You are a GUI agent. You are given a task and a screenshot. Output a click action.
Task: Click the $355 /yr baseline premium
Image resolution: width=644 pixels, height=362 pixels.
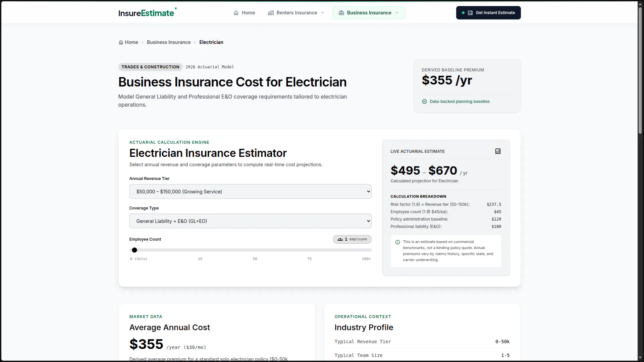coord(447,80)
